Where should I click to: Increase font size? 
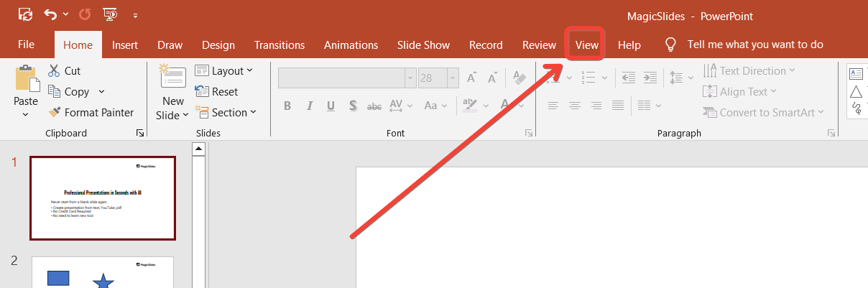coord(472,78)
